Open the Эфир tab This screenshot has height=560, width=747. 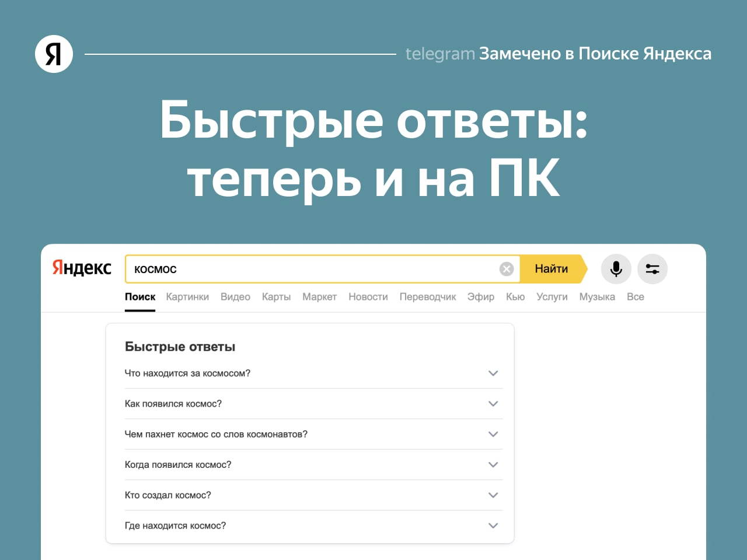click(x=481, y=297)
